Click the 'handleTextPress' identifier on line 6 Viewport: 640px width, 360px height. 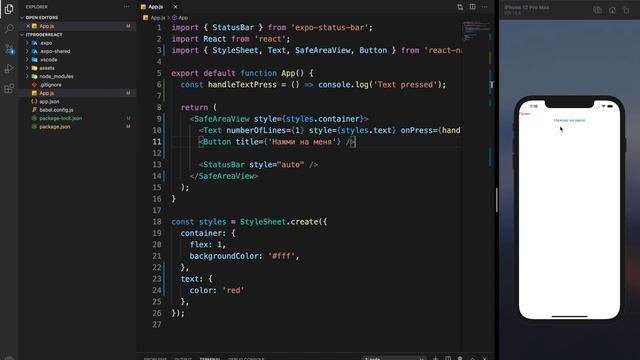tap(242, 84)
